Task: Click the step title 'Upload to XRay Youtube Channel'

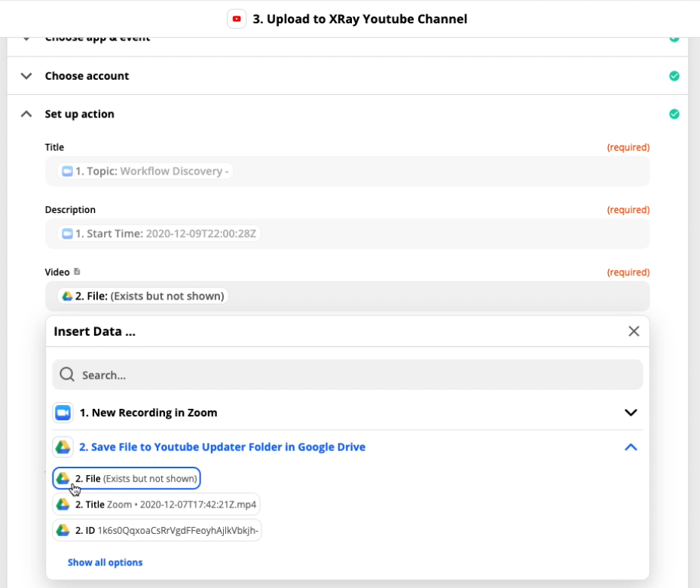Action: [360, 19]
